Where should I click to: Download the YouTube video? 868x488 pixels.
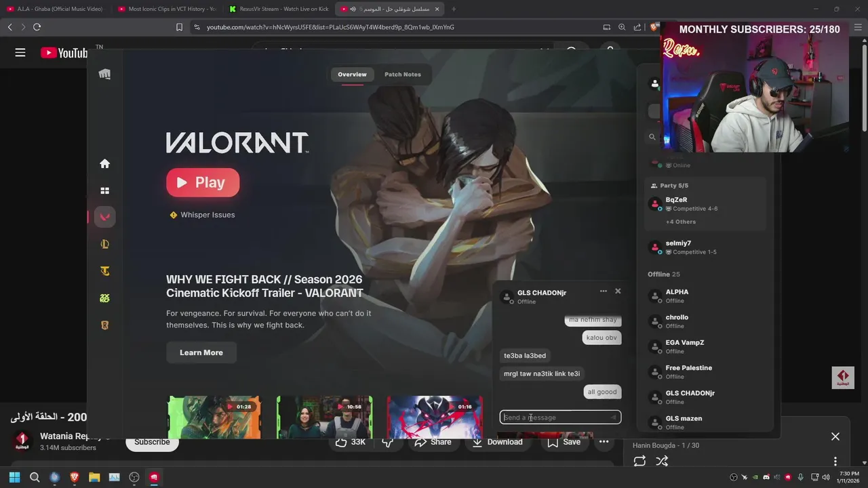(x=497, y=442)
